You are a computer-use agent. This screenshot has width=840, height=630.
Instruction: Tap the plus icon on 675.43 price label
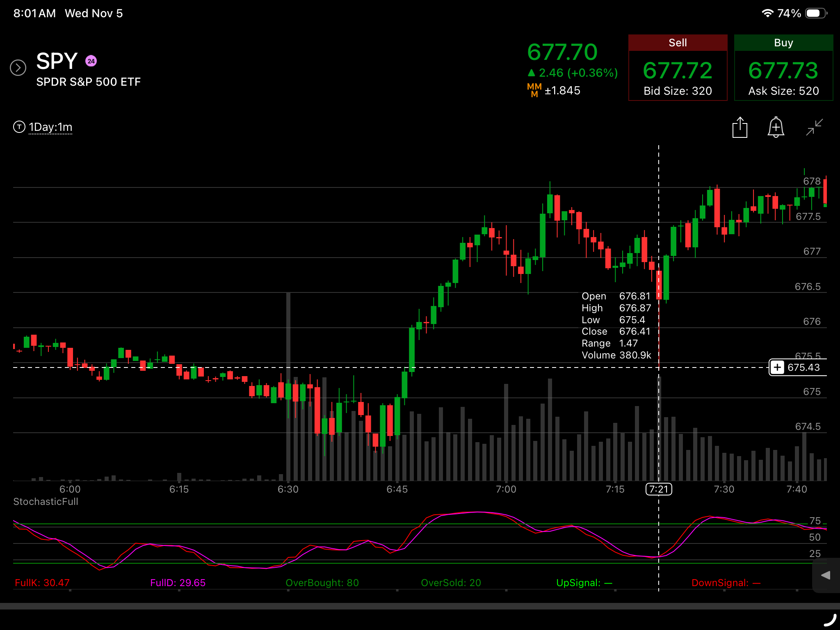click(x=777, y=367)
